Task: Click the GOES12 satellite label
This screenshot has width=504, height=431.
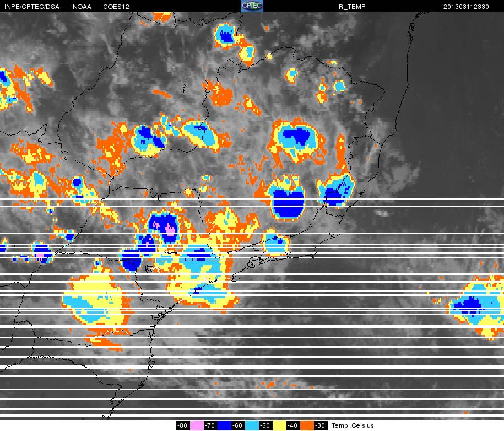Action: pyautogui.click(x=116, y=7)
